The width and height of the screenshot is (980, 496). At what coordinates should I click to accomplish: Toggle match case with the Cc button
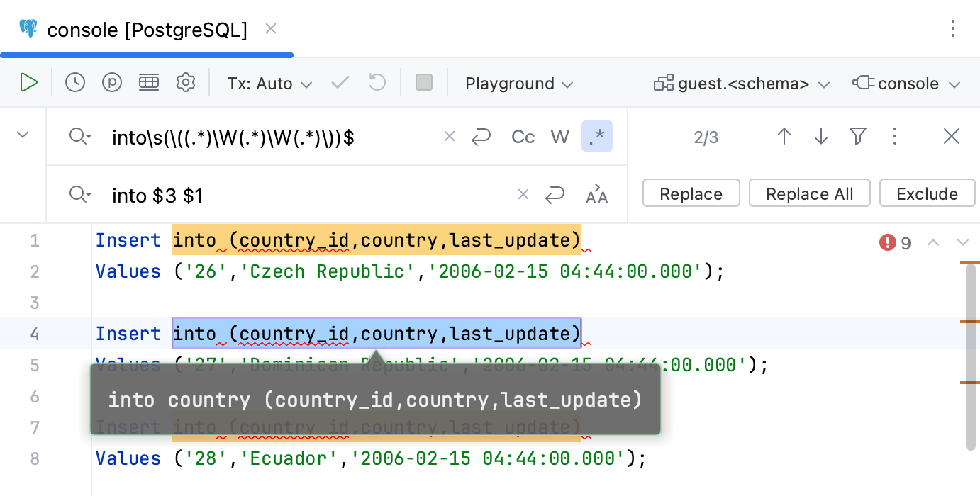pos(523,137)
